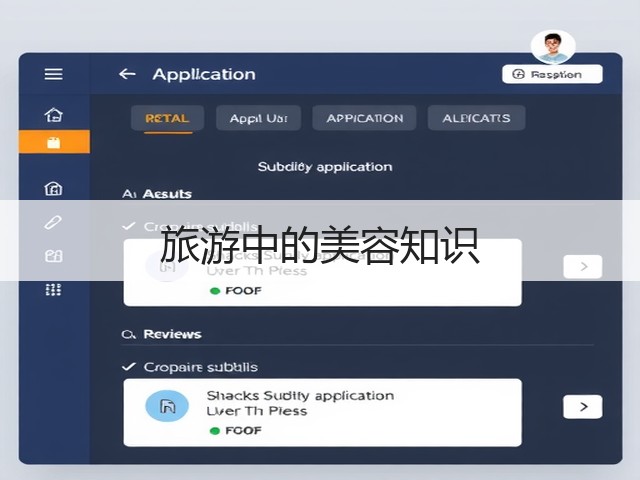The image size is (640, 480).
Task: Click the Resption button at top right
Action: click(x=552, y=74)
